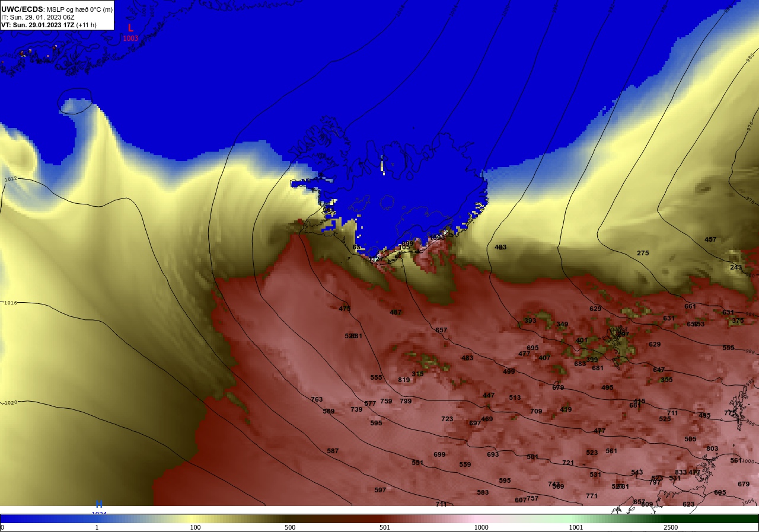The width and height of the screenshot is (759, 532).
Task: Click the 739 height value
Action: [x=356, y=409]
